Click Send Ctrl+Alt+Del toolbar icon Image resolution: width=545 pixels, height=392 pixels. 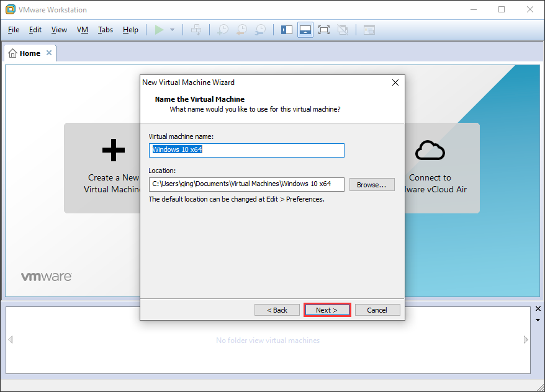click(x=196, y=30)
